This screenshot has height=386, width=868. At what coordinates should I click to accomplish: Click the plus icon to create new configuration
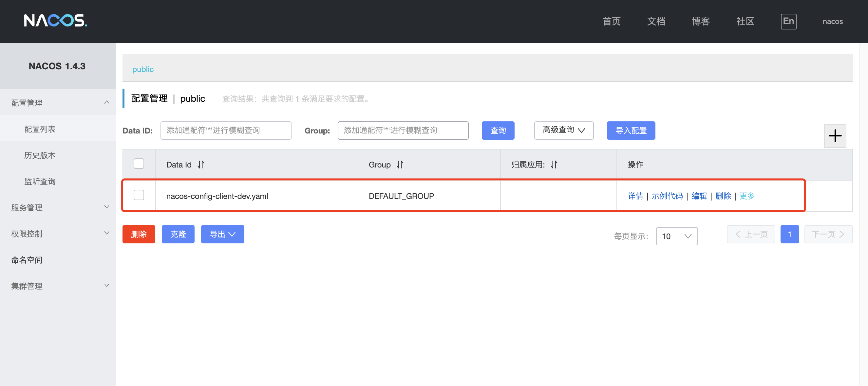click(x=835, y=136)
